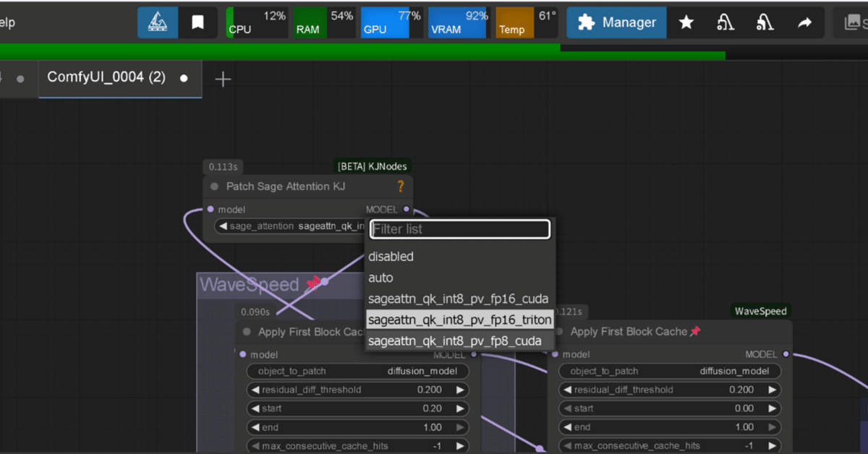Open object_to_patch dropdown on the right node
This screenshot has width=868, height=454.
pos(670,371)
